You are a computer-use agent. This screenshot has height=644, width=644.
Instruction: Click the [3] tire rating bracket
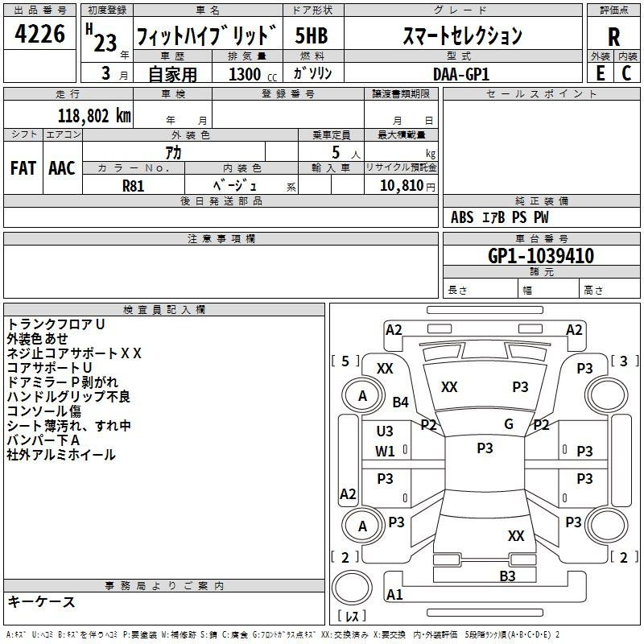coord(624,361)
